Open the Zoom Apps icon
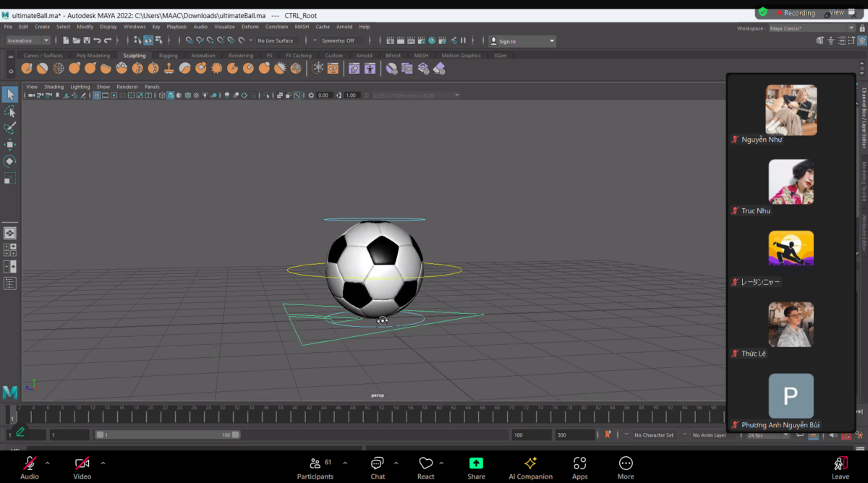 coord(579,467)
